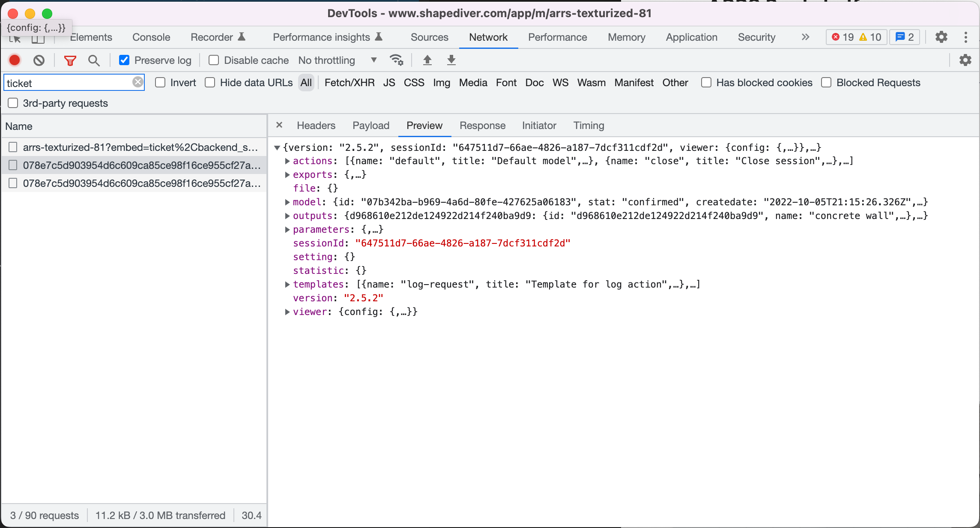Viewport: 980px width, 528px height.
Task: Open the DevTools customize menu
Action: (966, 37)
